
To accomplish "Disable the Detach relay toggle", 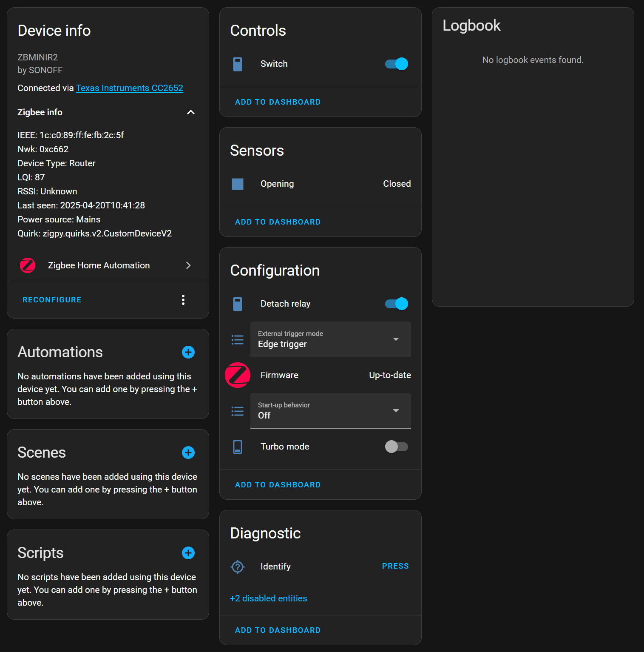I will pos(395,303).
